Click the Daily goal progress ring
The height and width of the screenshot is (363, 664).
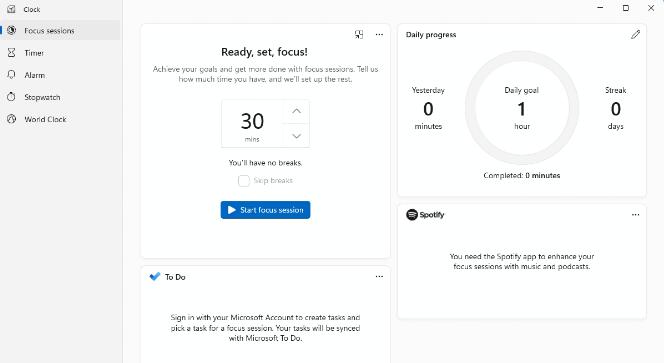pyautogui.click(x=522, y=108)
